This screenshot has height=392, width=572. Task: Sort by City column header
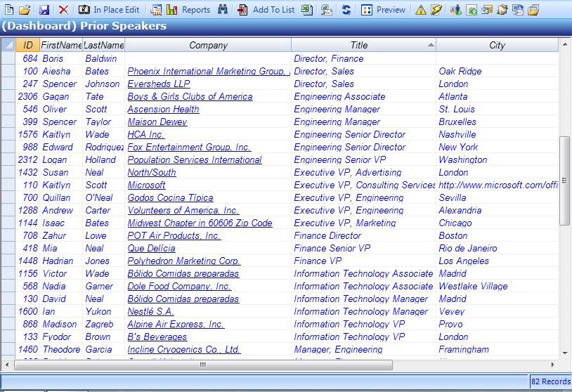pyautogui.click(x=497, y=45)
